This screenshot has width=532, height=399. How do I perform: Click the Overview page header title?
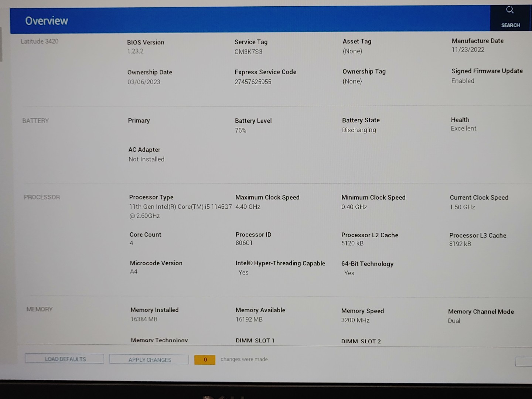coord(47,21)
